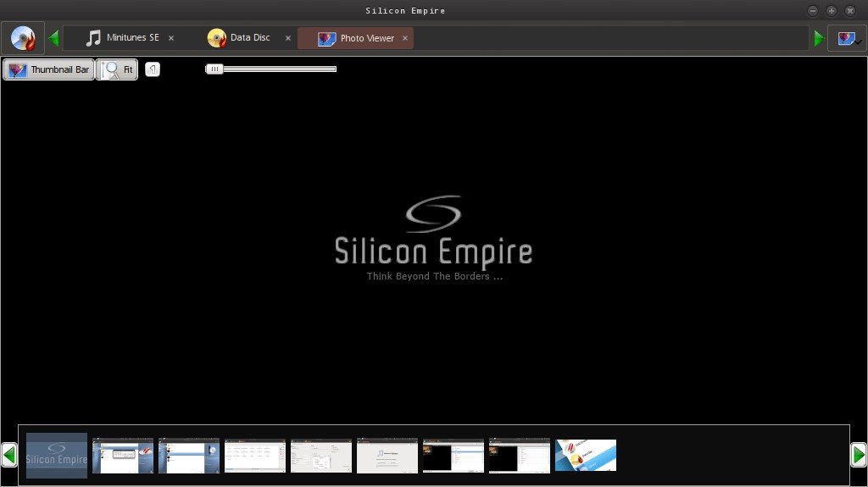Image resolution: width=868 pixels, height=487 pixels.
Task: Toggle the Thumbnail Bar button
Action: coord(48,69)
